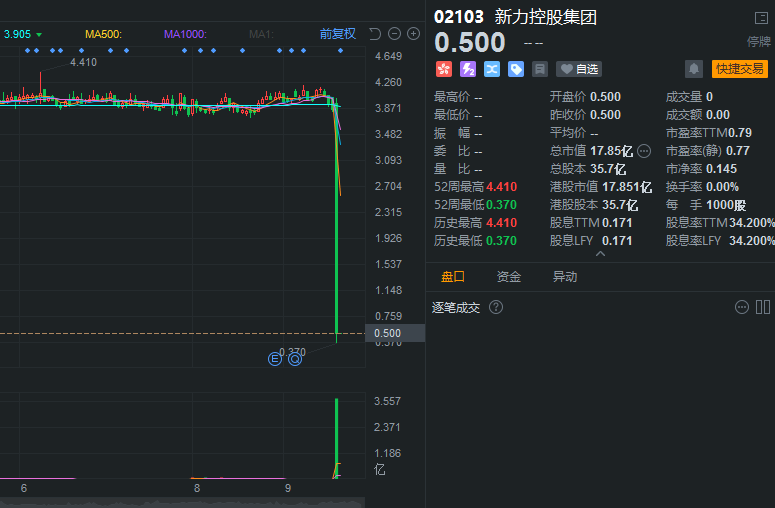Click the 总股本 35.7亿 value
The width and height of the screenshot is (775, 508).
608,169
